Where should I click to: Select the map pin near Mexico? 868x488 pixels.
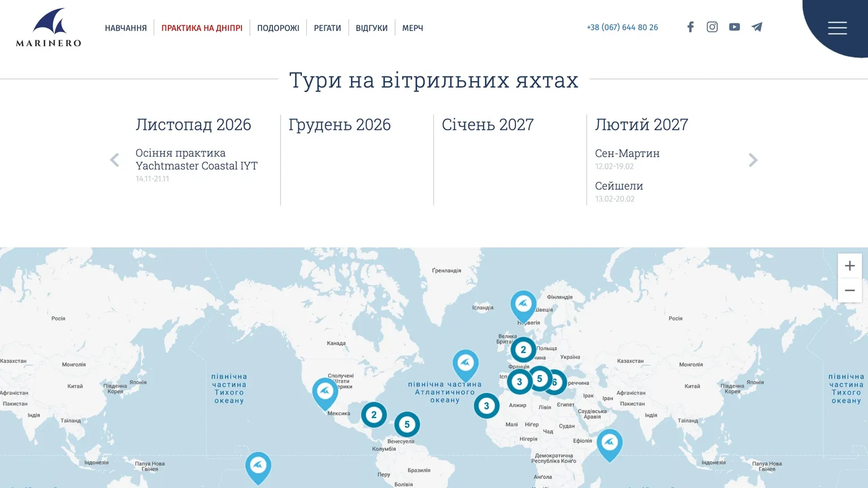pyautogui.click(x=325, y=394)
